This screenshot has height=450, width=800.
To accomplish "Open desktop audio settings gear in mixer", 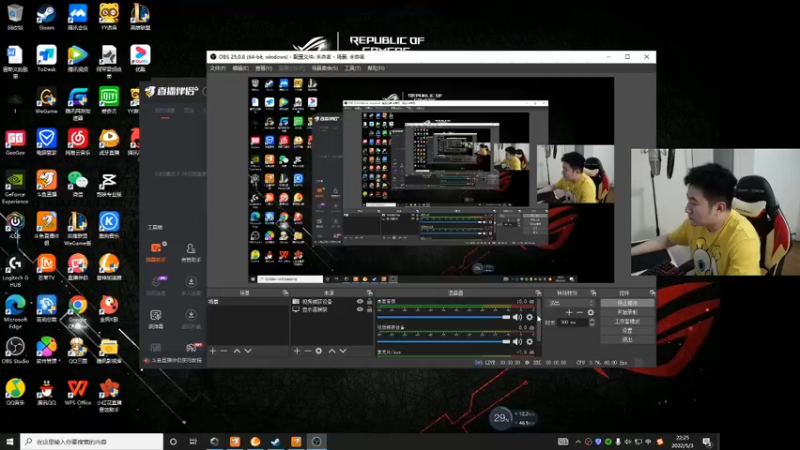I will pyautogui.click(x=530, y=317).
